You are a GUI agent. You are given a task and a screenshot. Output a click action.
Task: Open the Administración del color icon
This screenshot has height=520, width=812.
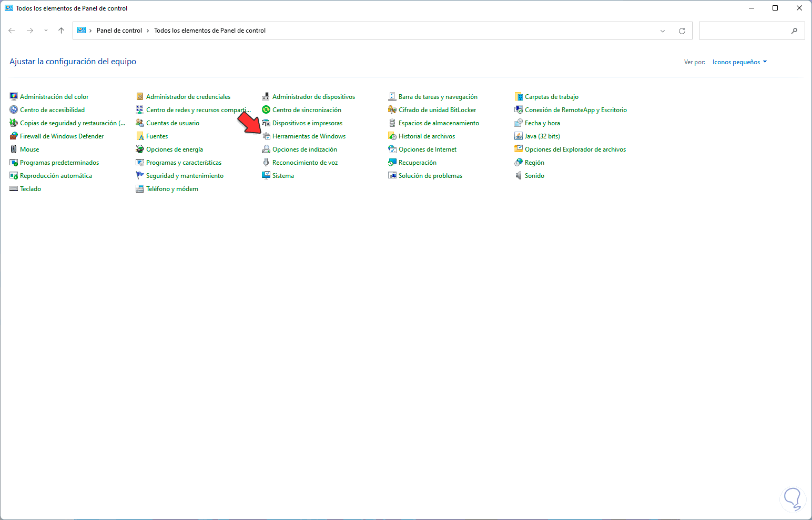14,96
